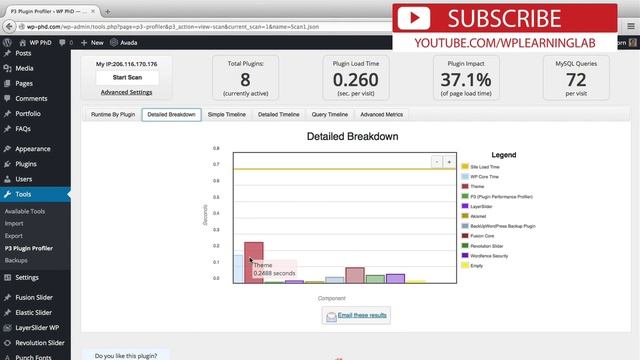The height and width of the screenshot is (360, 640).
Task: Click the Empty legend entry
Action: click(x=472, y=265)
